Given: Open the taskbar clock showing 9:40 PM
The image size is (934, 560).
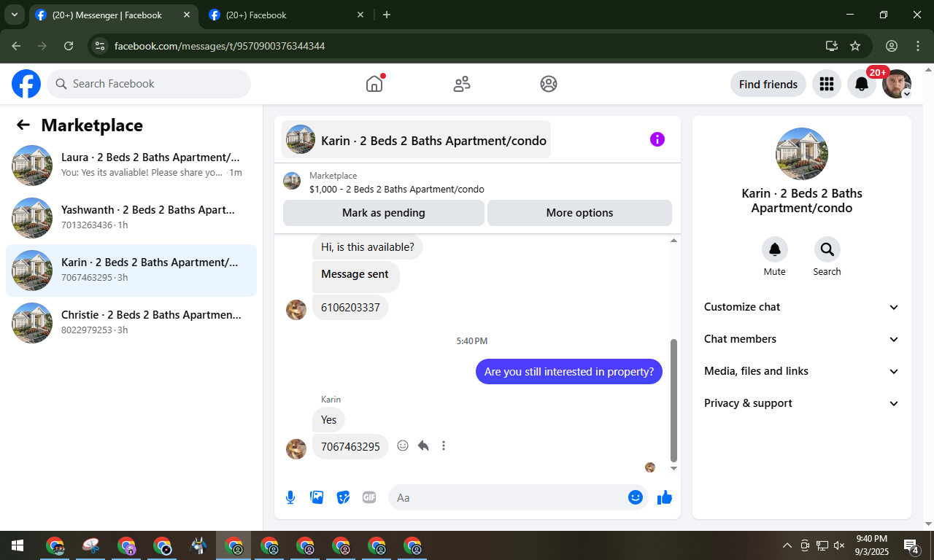Looking at the screenshot, I should click(872, 545).
